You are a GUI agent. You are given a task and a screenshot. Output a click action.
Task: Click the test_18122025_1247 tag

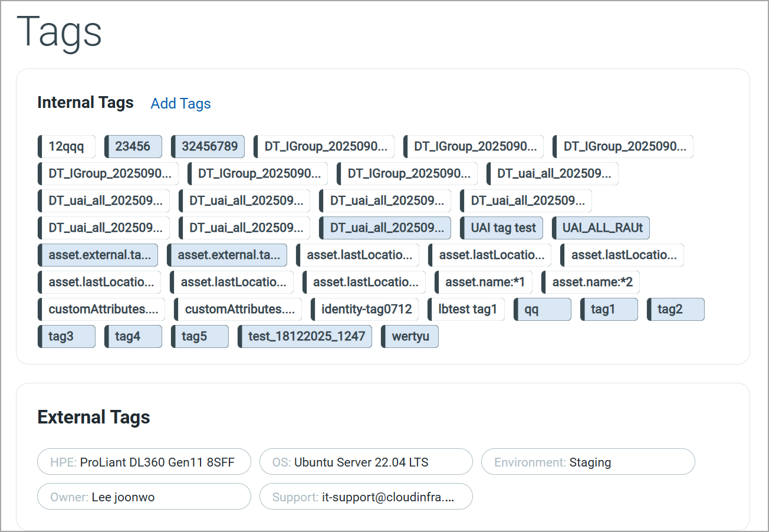pyautogui.click(x=307, y=337)
